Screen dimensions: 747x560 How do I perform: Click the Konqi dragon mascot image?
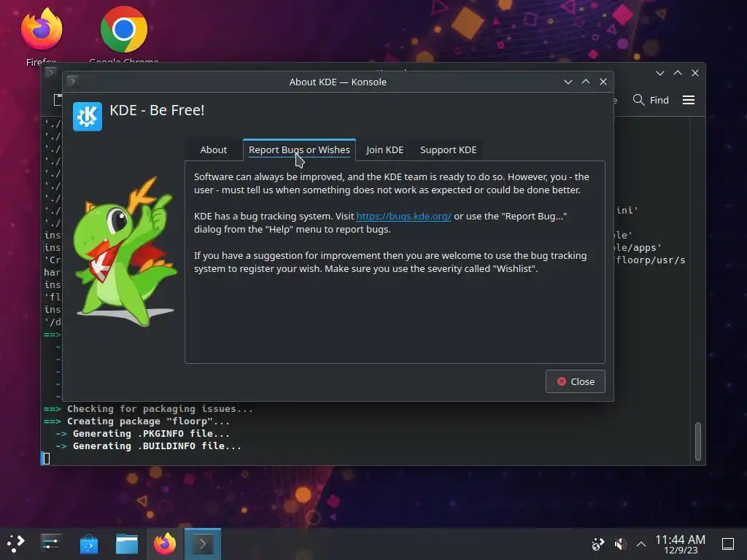click(125, 252)
